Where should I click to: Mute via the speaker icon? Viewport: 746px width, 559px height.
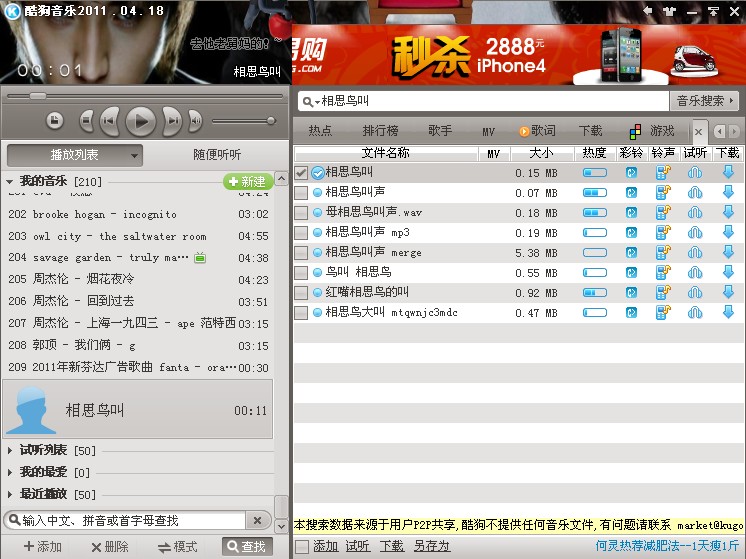coord(195,121)
